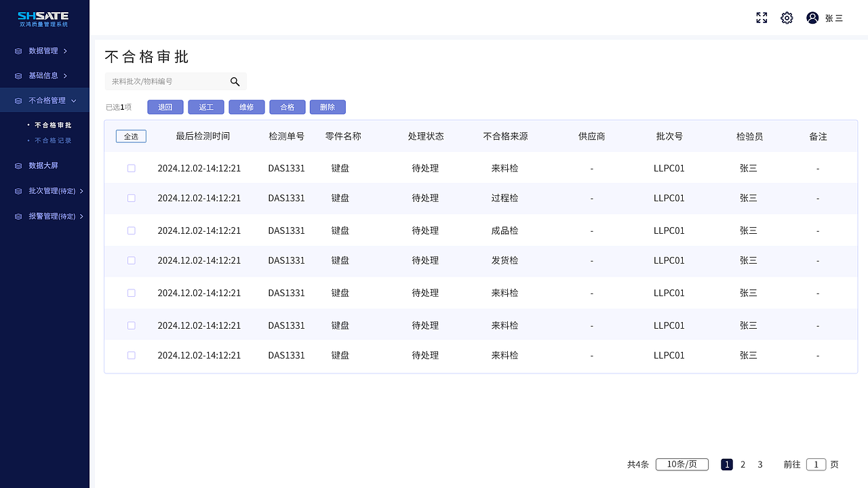Check the 全选 select-all checkbox
Viewport: 868px width, 488px height.
pos(131,136)
